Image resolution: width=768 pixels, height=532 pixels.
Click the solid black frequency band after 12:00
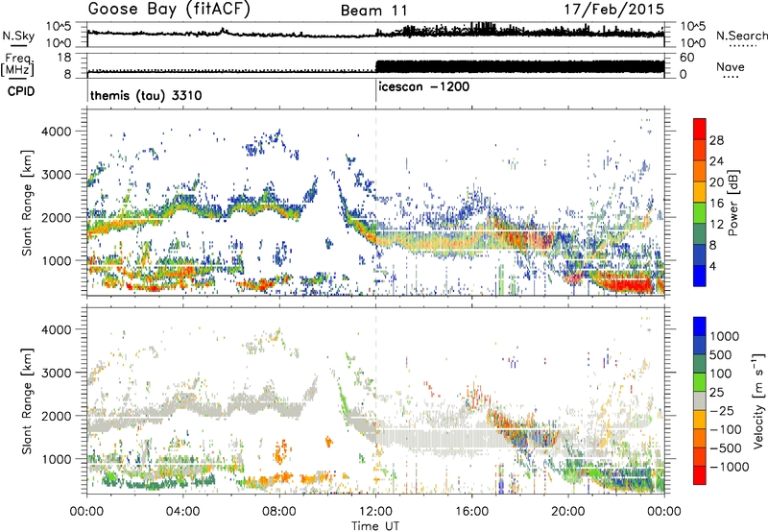click(519, 66)
